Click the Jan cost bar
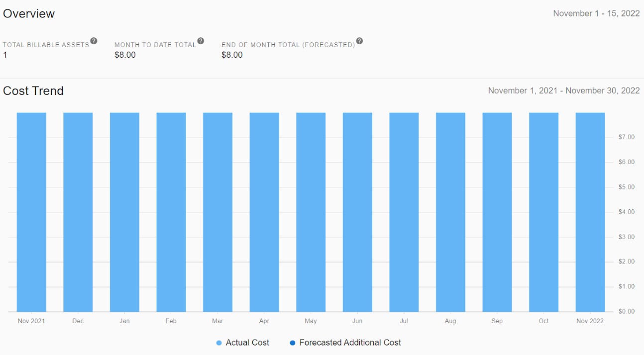 point(124,212)
